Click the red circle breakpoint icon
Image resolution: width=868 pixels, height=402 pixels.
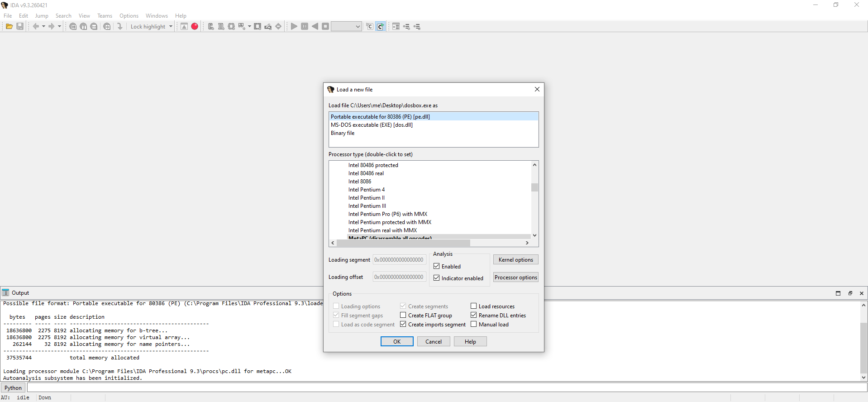click(x=195, y=26)
